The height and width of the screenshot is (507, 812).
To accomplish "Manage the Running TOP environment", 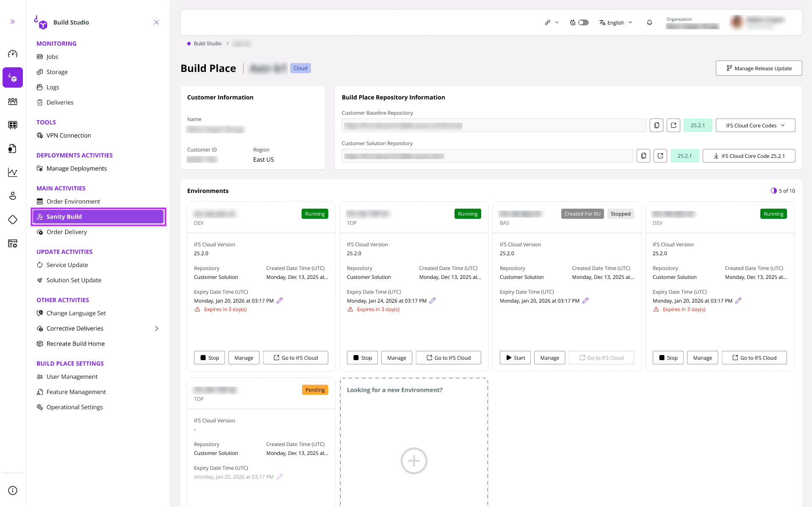I will [x=396, y=358].
